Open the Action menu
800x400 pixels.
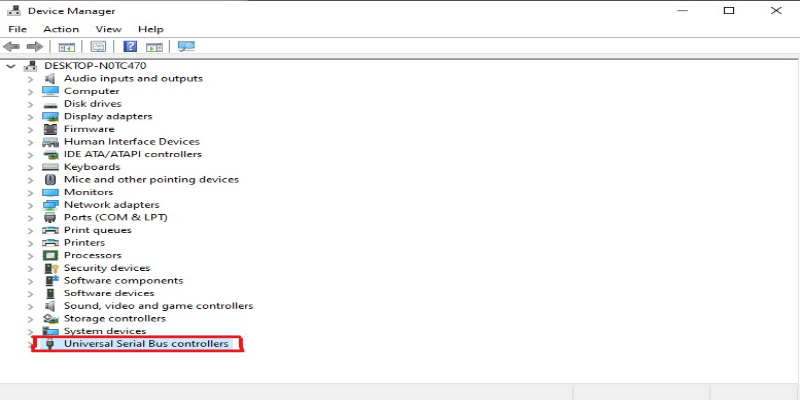[x=61, y=29]
